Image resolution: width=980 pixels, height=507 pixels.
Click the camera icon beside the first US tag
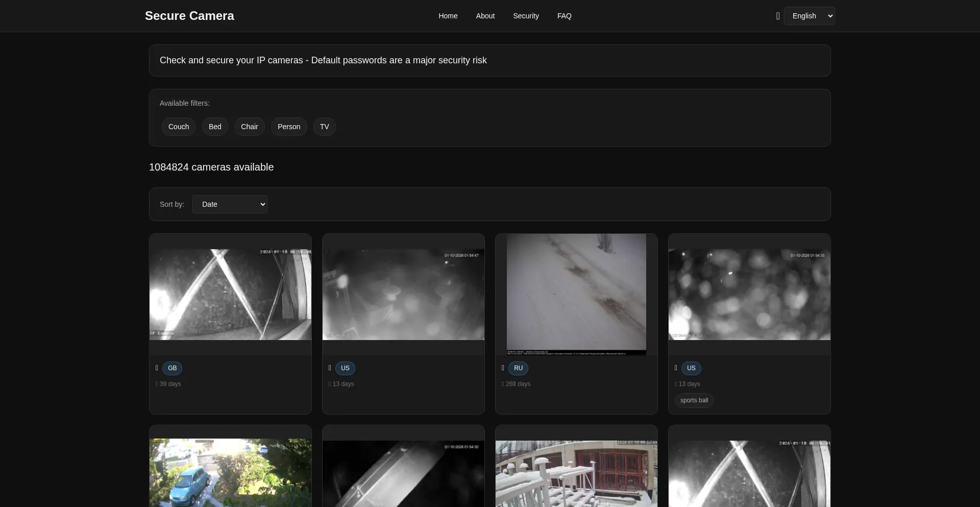point(329,368)
